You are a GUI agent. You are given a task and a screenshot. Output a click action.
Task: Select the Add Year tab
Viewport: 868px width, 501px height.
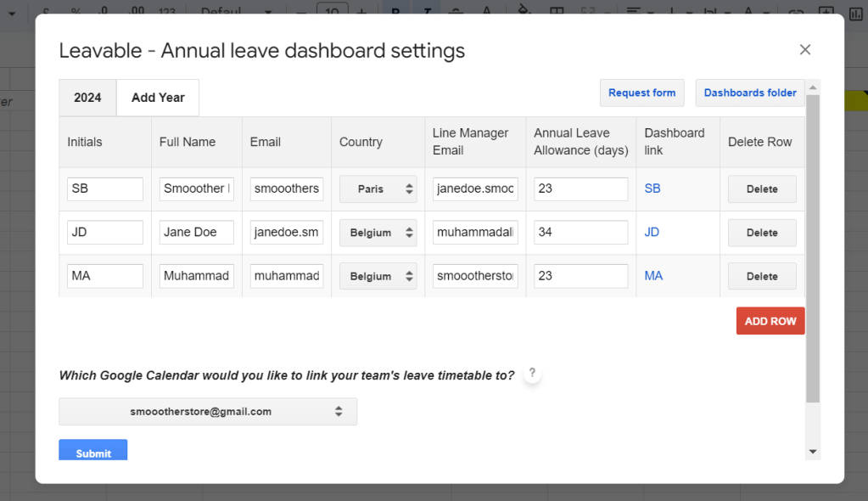click(x=158, y=98)
